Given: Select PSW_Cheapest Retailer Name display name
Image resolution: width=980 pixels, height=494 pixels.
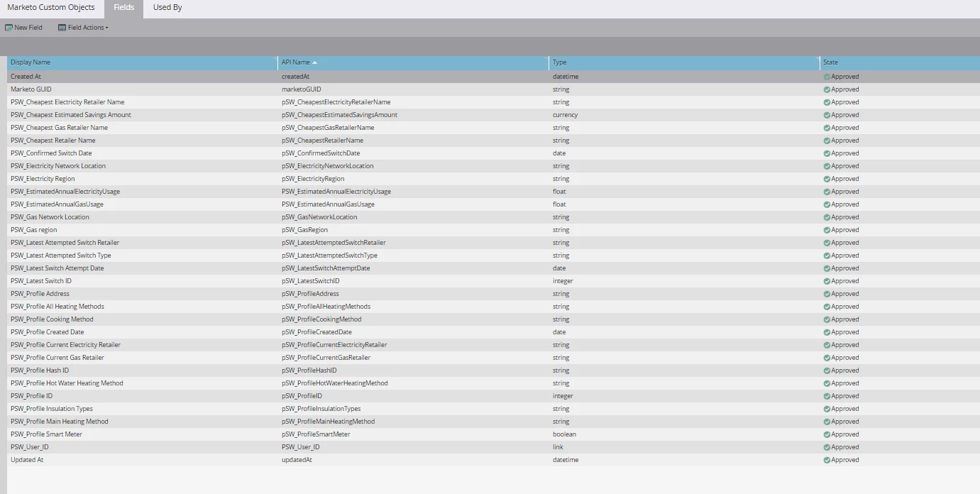Looking at the screenshot, I should pos(53,141).
